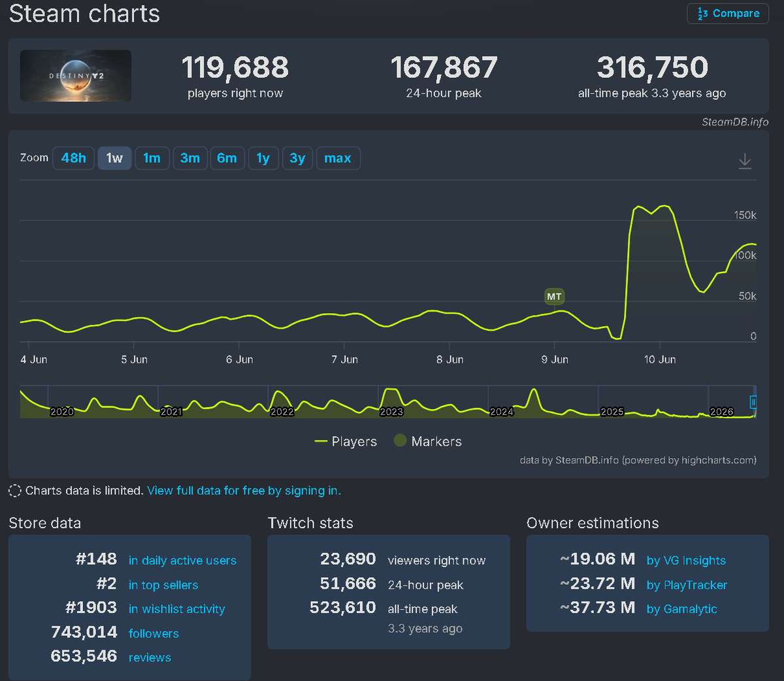The height and width of the screenshot is (681, 784).
Task: Click the Destiny 2 game thumbnail
Action: pyautogui.click(x=76, y=76)
